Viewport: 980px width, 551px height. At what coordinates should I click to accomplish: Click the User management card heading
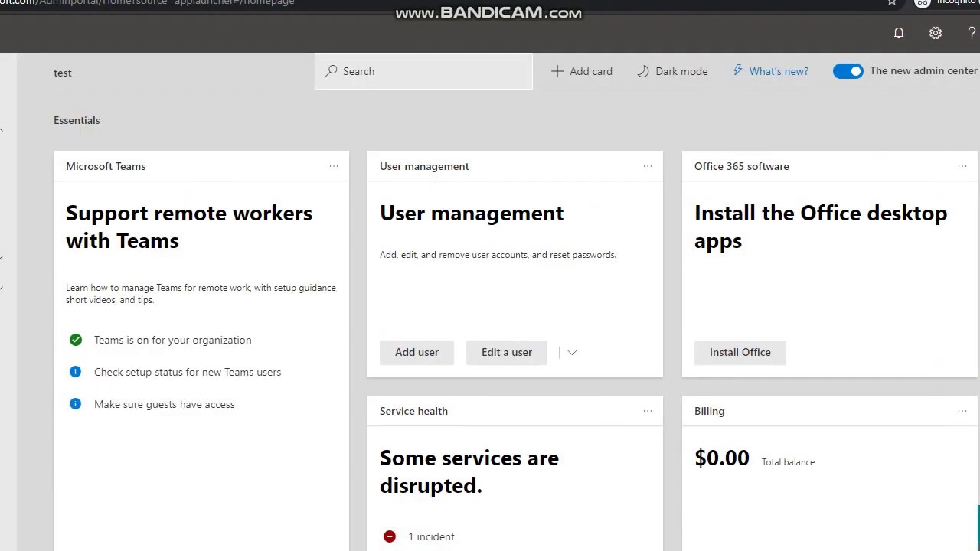point(472,213)
